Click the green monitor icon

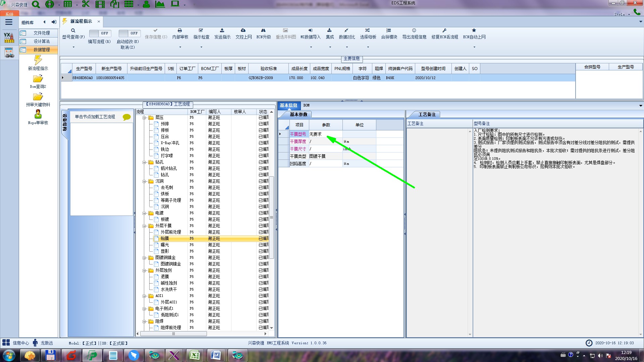[x=175, y=4]
